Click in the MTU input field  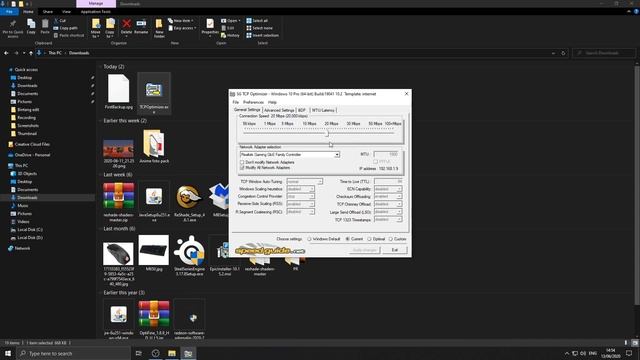coord(386,154)
